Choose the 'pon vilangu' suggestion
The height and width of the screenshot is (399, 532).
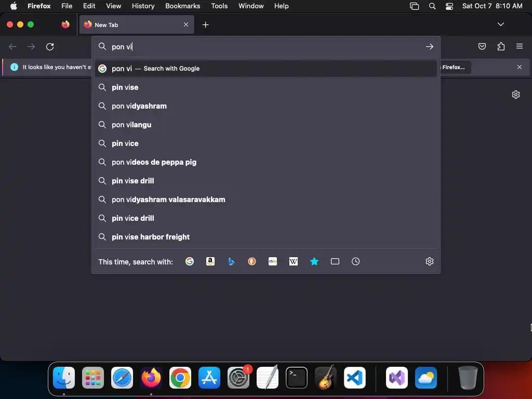(265, 125)
